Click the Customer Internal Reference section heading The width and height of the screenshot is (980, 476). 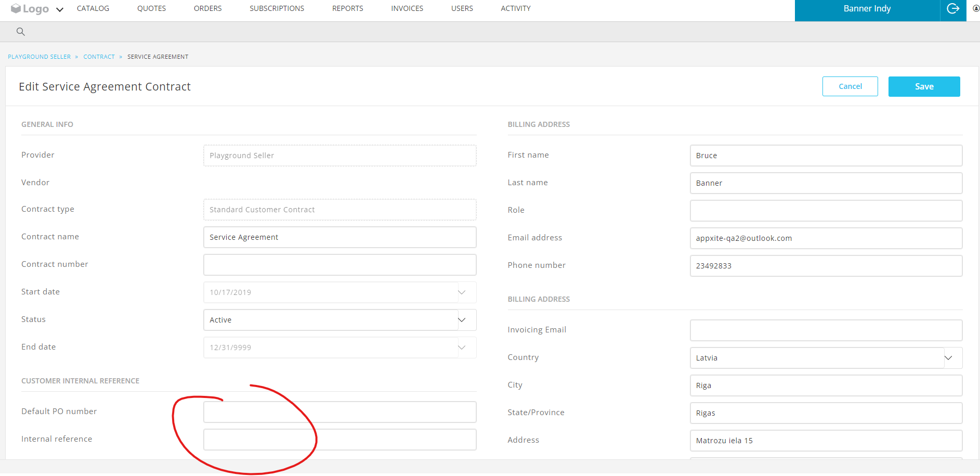tap(80, 381)
